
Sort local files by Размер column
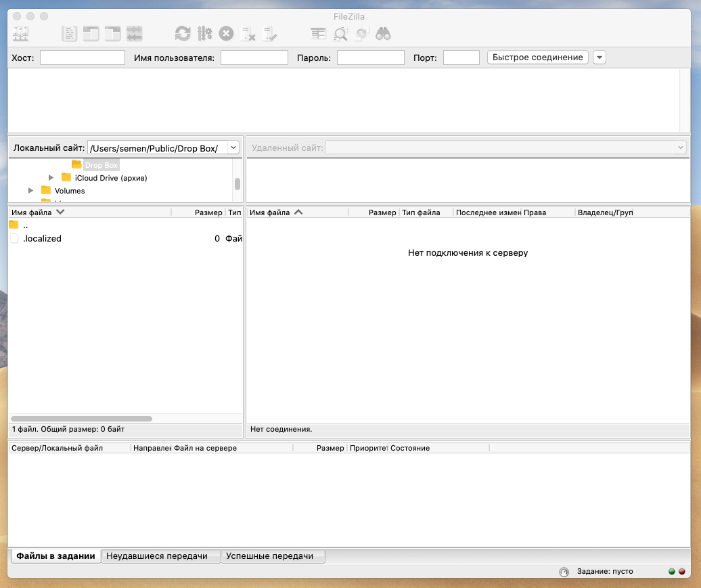198,212
